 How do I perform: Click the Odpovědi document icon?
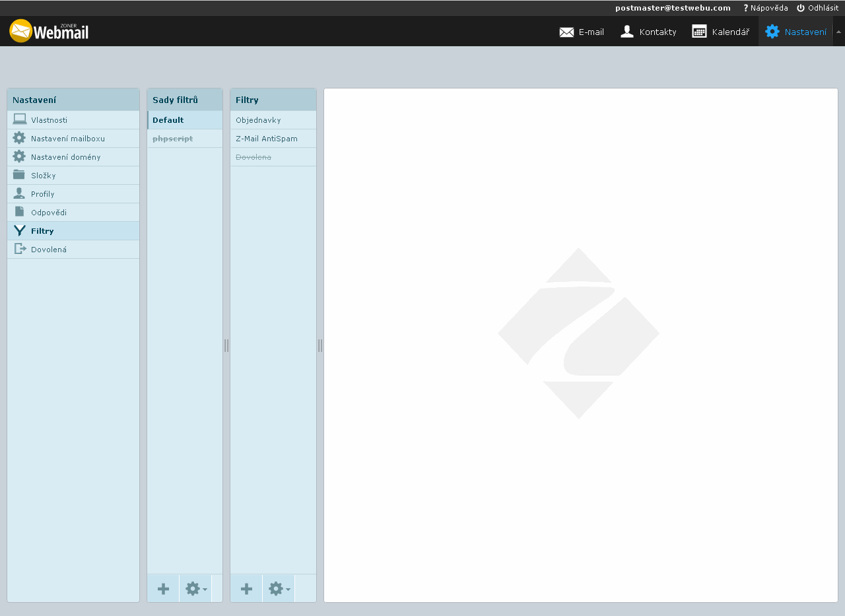[x=19, y=212]
